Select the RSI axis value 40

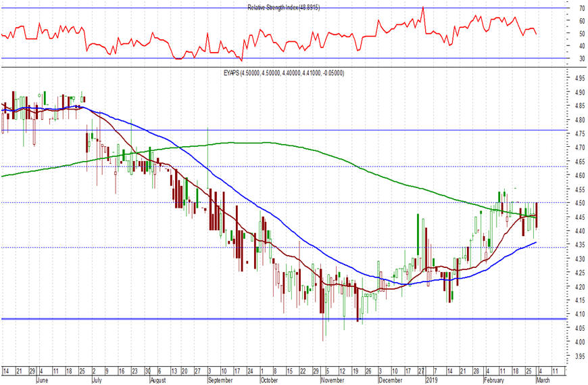pos(582,46)
